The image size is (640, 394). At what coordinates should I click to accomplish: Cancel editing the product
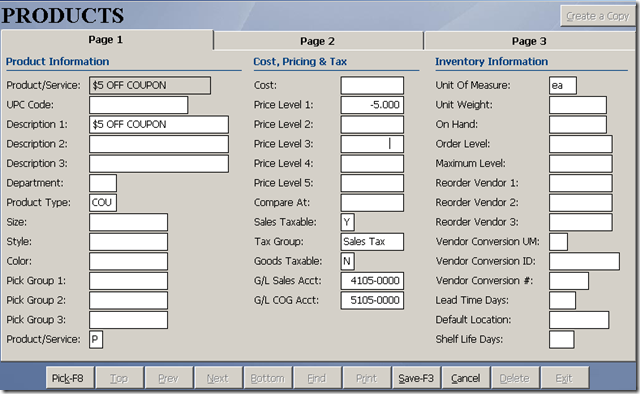pos(466,378)
